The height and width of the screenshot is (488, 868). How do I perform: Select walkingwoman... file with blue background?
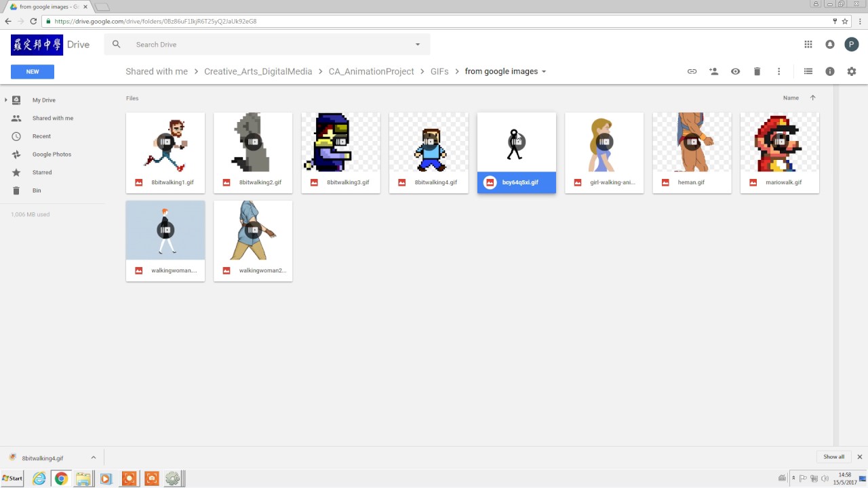point(165,241)
